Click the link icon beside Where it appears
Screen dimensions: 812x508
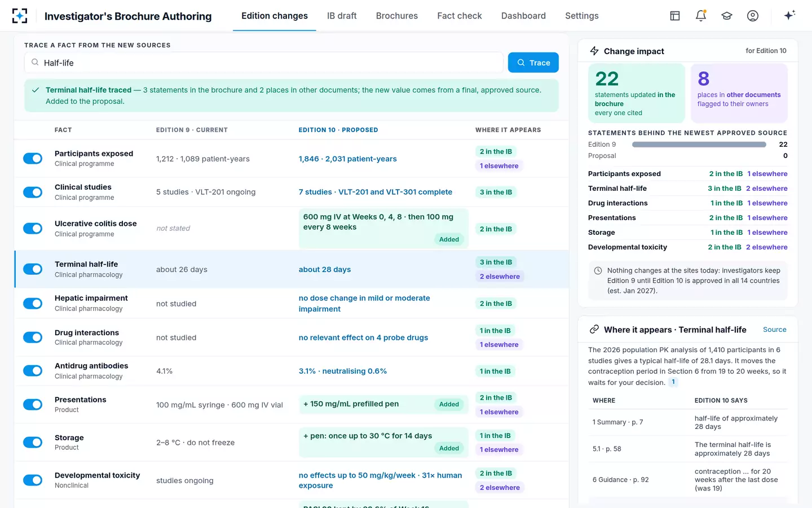point(594,330)
